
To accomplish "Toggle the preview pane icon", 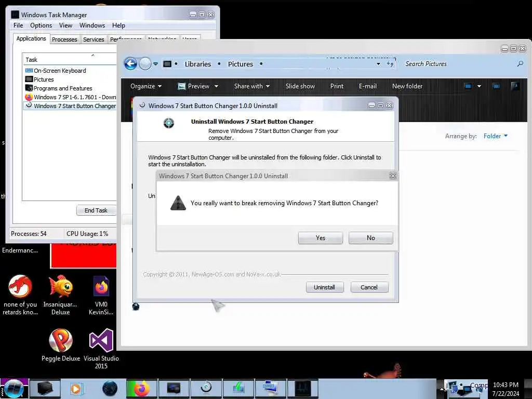I will coord(496,86).
